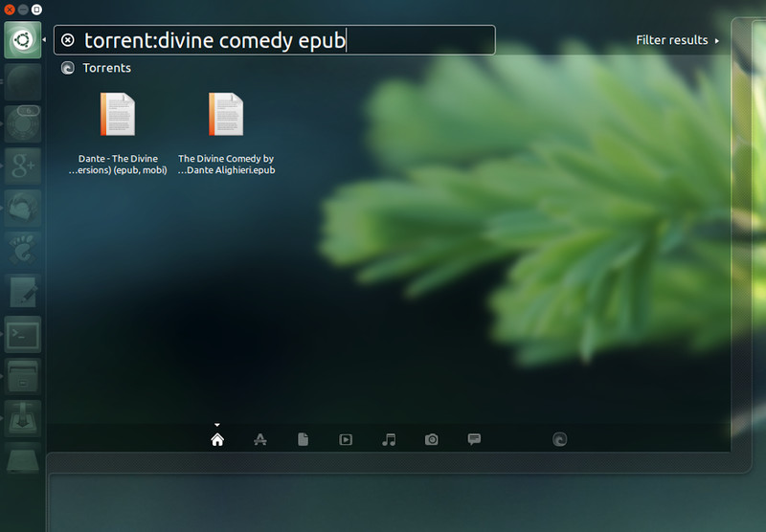Open the Thunderbird mail launcher icon
Viewport: 766px width, 532px height.
click(22, 208)
